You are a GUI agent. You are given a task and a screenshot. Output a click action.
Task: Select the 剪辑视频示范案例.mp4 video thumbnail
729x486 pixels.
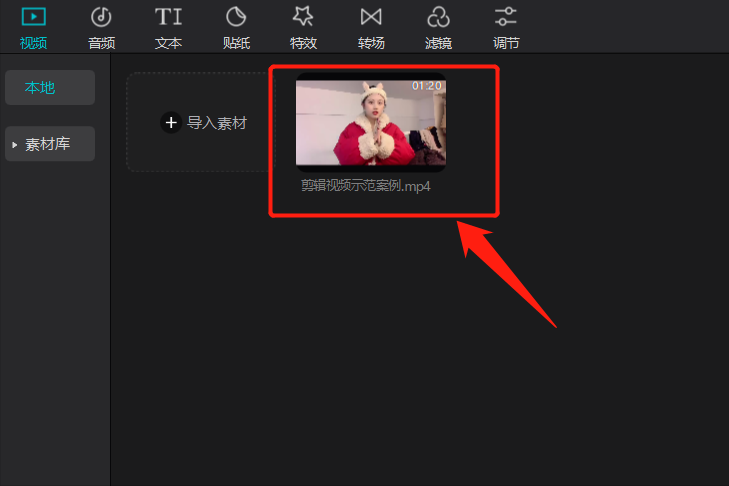pos(371,122)
